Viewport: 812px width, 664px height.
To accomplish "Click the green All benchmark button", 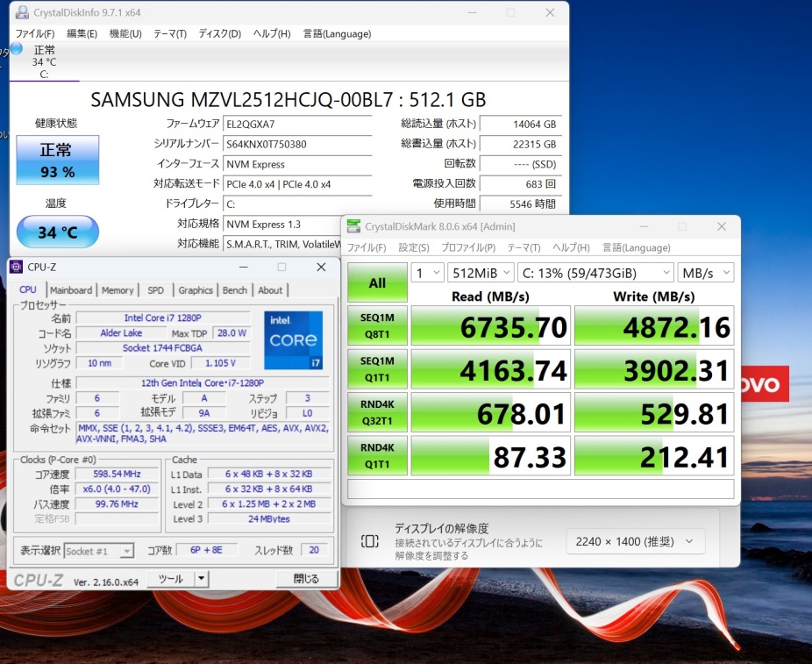I will [377, 282].
